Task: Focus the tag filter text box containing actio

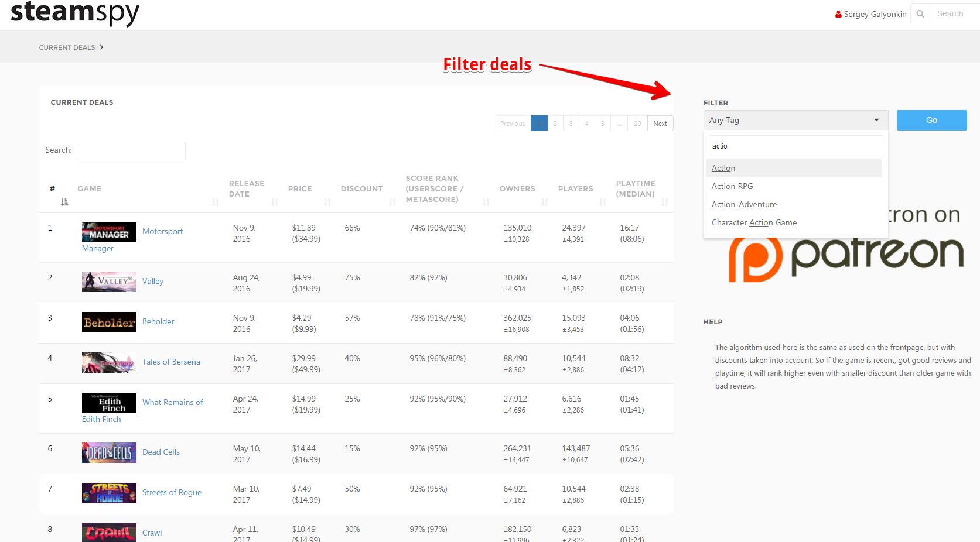Action: click(795, 146)
